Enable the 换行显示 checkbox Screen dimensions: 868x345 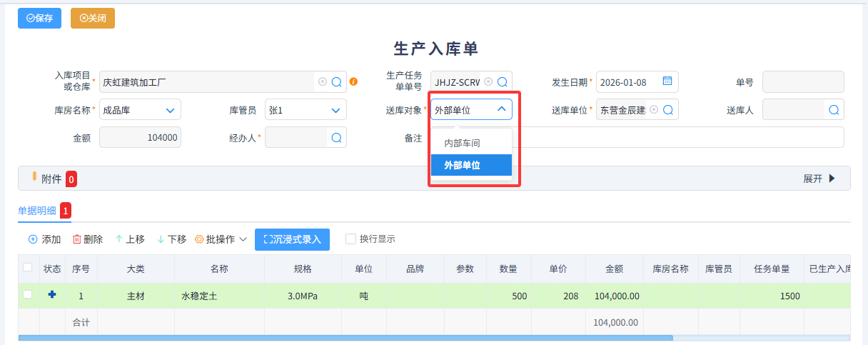pyautogui.click(x=351, y=239)
